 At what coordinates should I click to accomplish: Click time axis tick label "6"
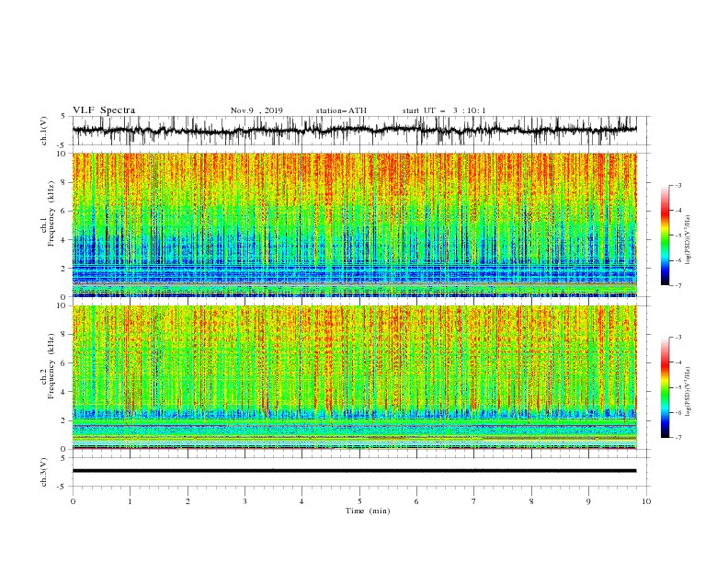[x=416, y=501]
